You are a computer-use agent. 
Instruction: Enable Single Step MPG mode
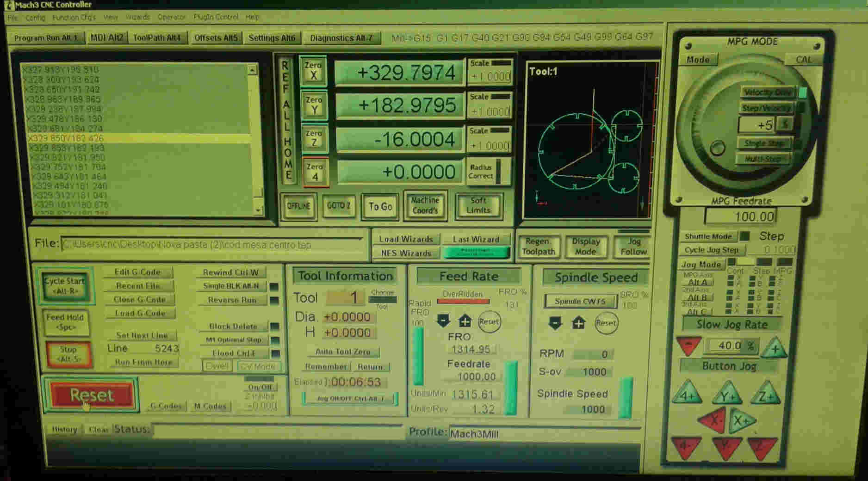[x=764, y=143]
